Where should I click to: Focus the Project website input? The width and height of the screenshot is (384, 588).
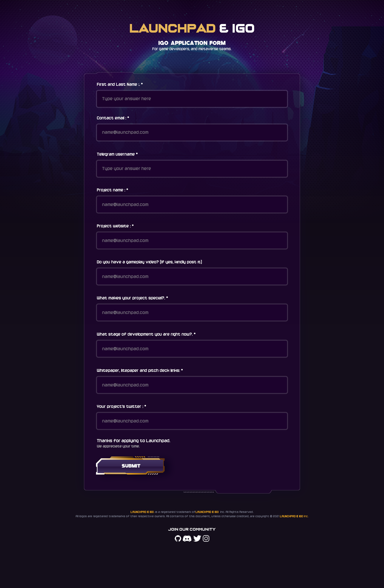tap(192, 241)
